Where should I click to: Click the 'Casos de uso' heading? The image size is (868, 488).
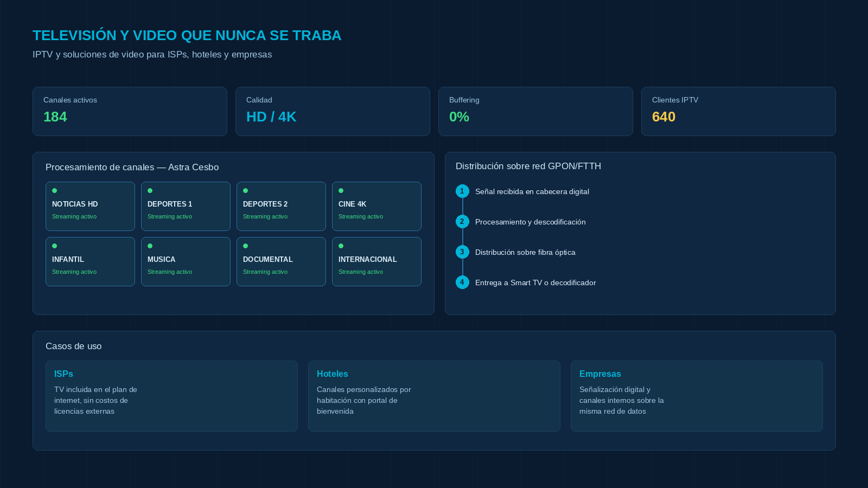pyautogui.click(x=73, y=346)
